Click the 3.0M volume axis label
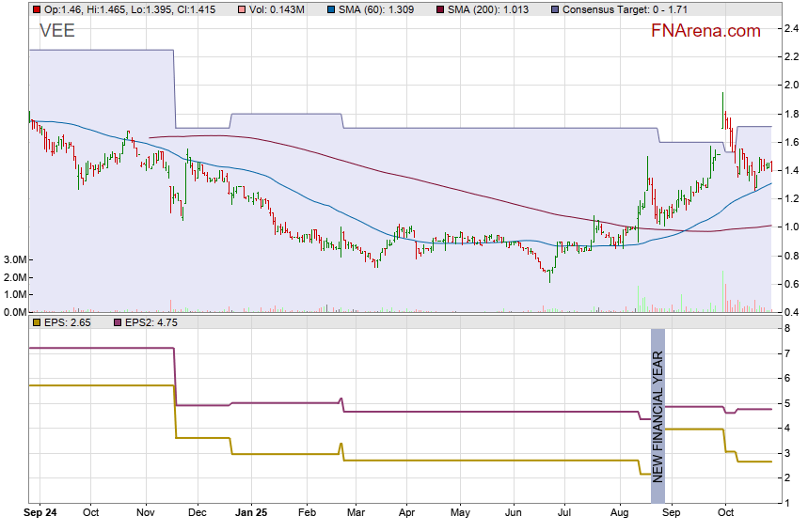 point(14,259)
